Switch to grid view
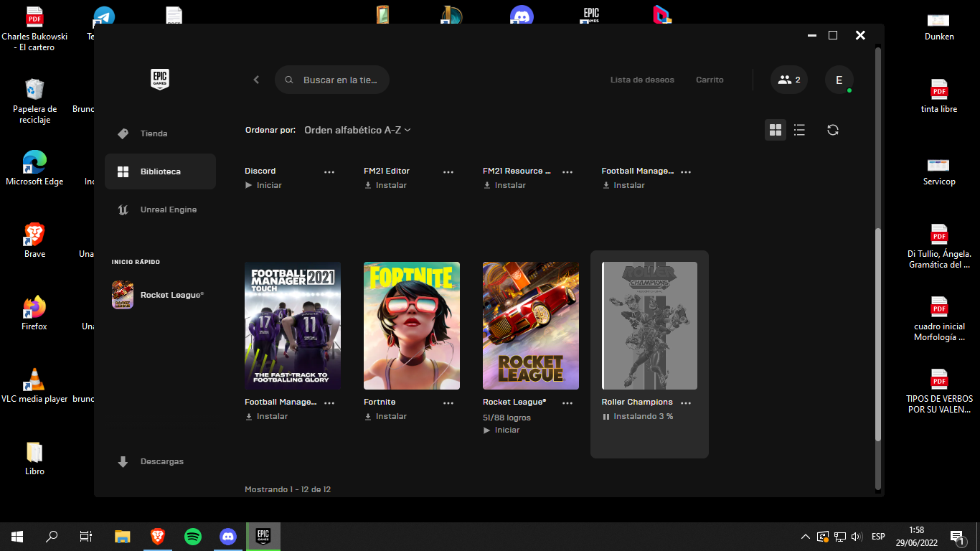 [775, 130]
